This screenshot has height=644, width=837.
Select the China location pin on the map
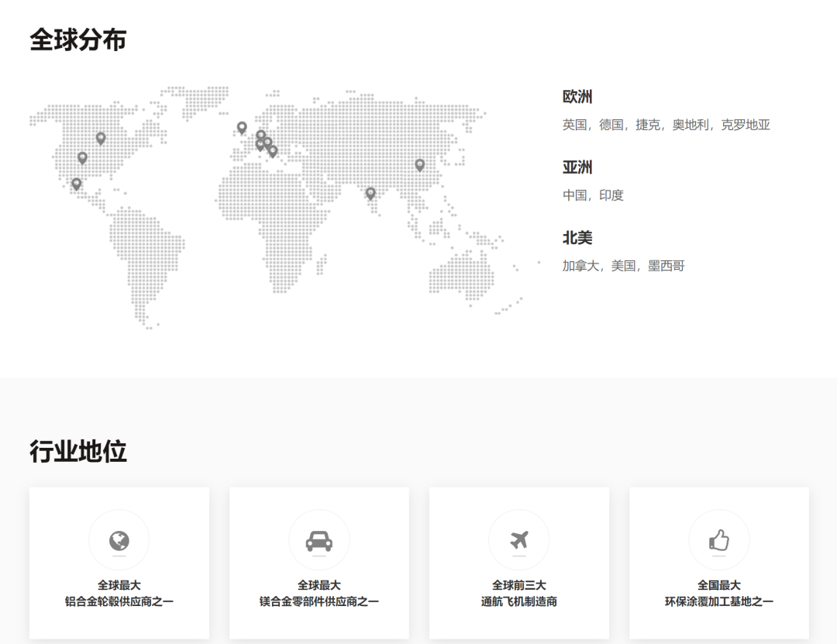(x=420, y=164)
